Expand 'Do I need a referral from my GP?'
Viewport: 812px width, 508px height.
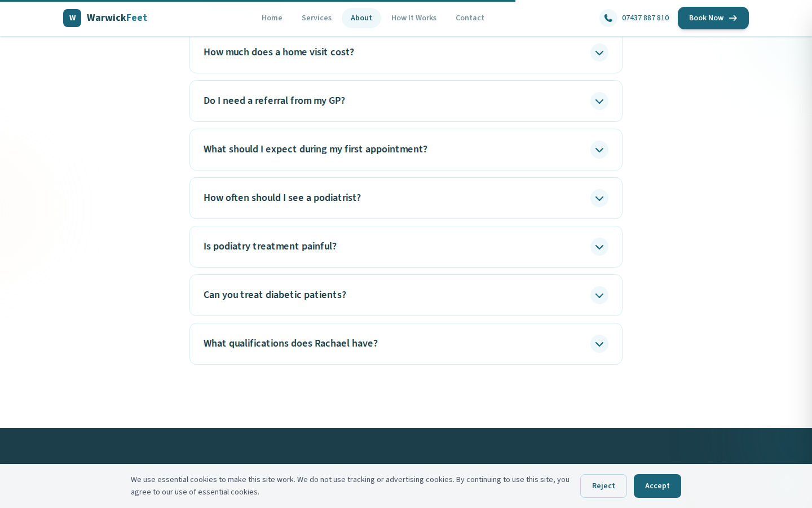274,100
